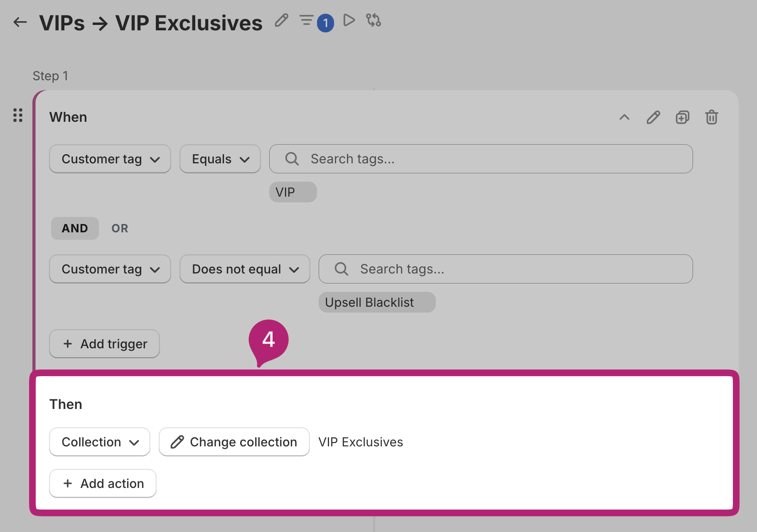Screen dimensions: 757x532
Task: Click the branch sync icon in header
Action: [x=373, y=20]
